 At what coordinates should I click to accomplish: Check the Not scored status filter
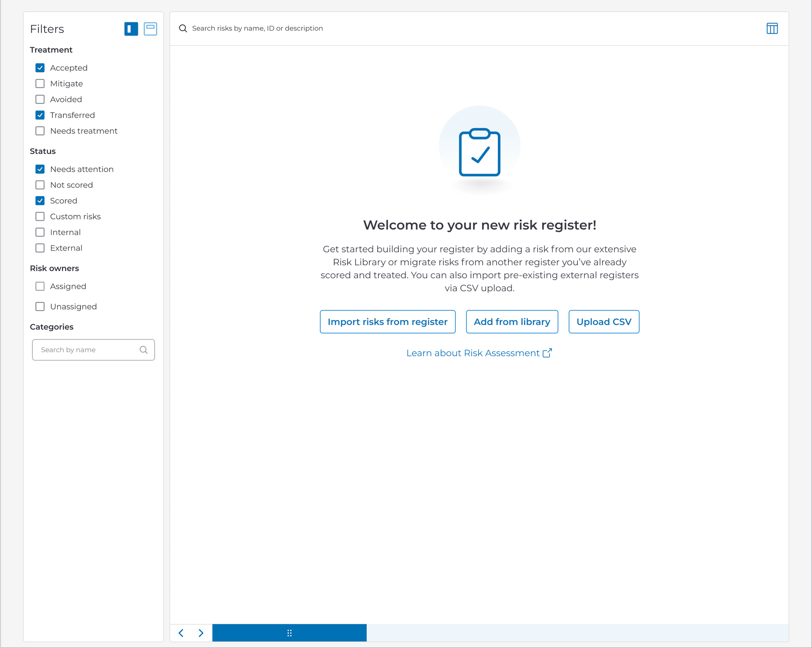tap(40, 185)
